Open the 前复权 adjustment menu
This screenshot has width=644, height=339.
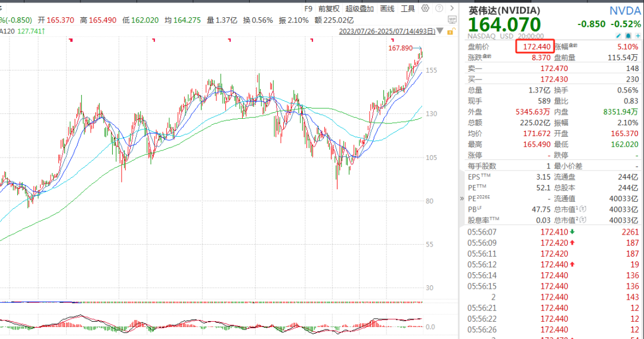[329, 9]
